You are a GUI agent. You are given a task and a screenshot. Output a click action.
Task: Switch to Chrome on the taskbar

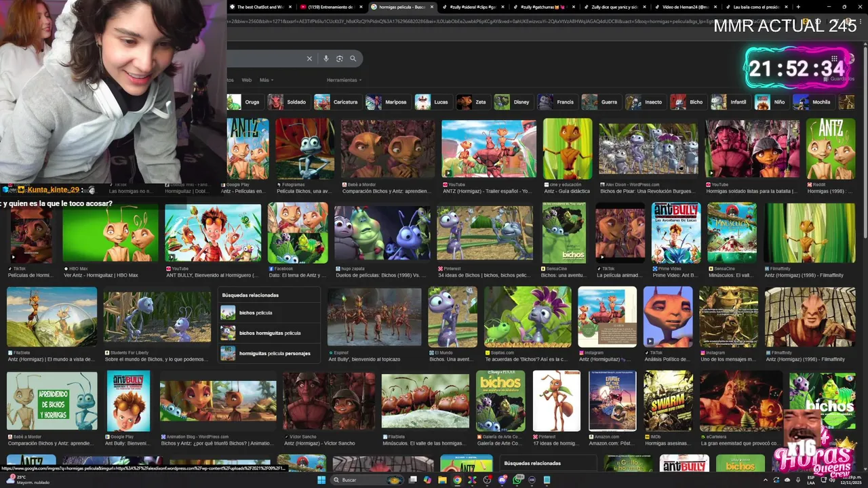click(x=457, y=480)
